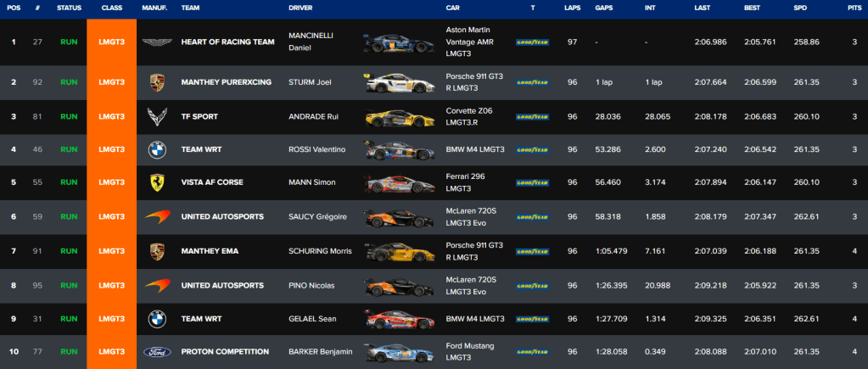This screenshot has height=369, width=868.
Task: Select MANTHEY PURERXCING team name
Action: 227,82
